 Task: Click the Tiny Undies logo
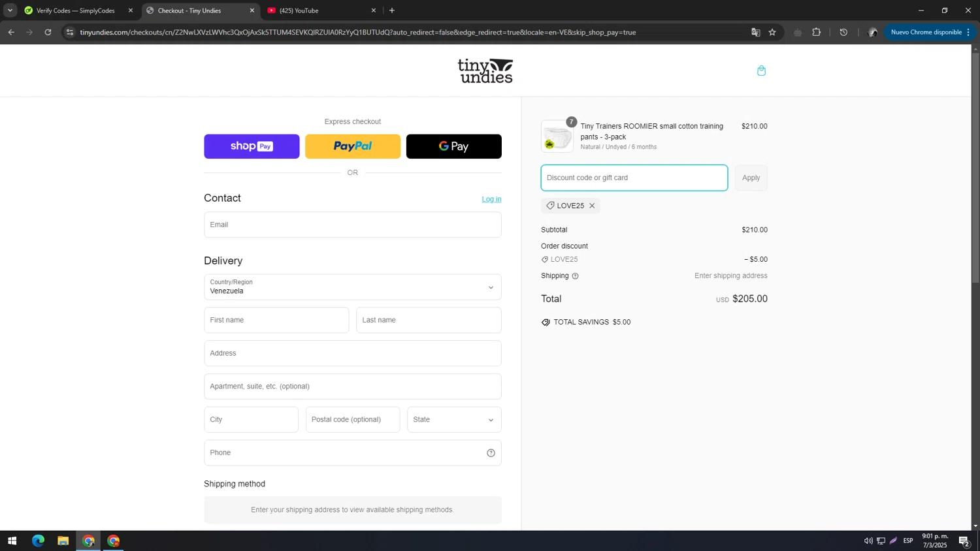485,71
